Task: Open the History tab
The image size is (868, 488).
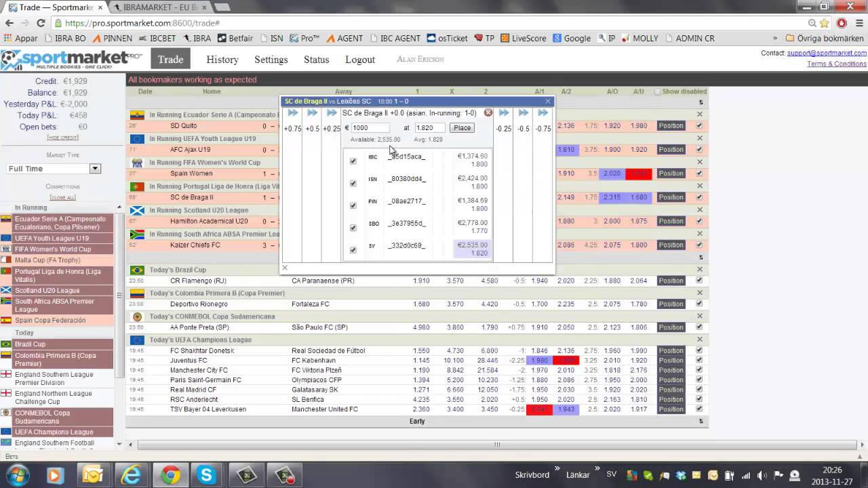Action: [x=222, y=60]
